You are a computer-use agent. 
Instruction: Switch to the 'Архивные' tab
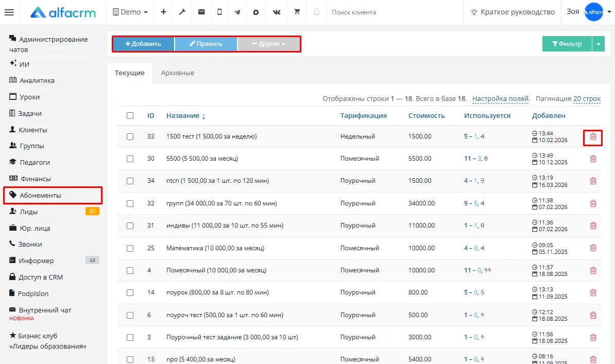coord(178,73)
